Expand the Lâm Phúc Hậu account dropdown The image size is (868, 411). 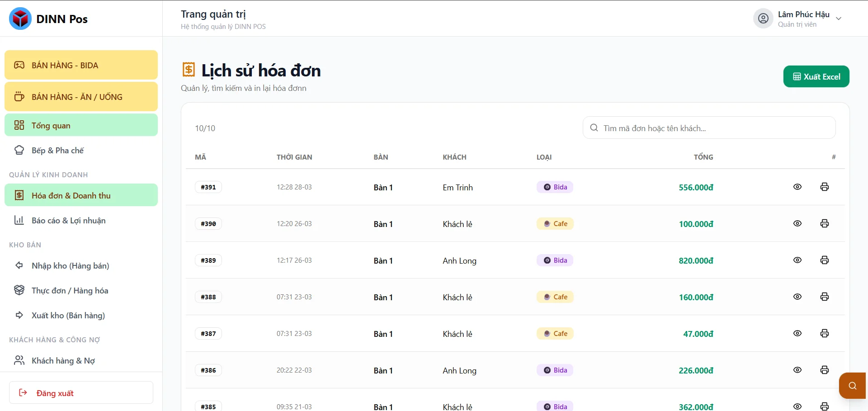point(838,19)
